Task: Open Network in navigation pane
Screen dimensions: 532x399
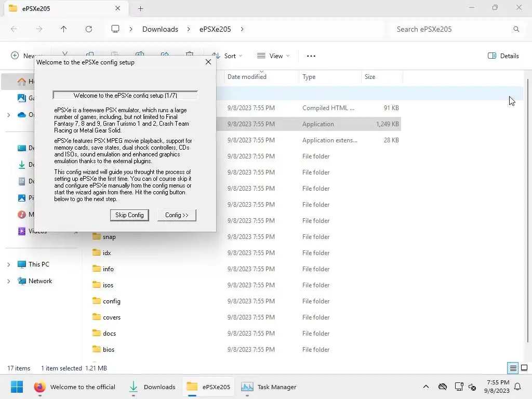Action: click(x=40, y=281)
